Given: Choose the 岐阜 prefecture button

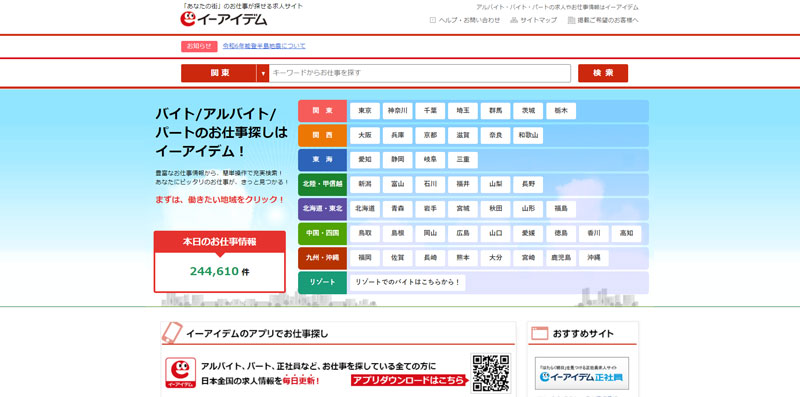Looking at the screenshot, I should click(x=430, y=160).
